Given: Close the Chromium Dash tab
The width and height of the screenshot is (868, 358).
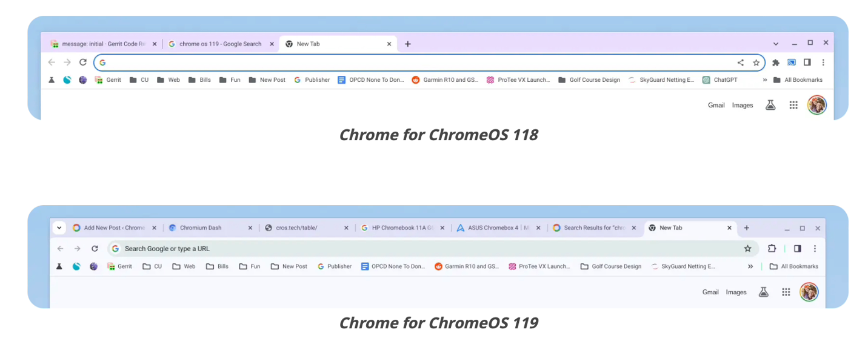Looking at the screenshot, I should click(x=250, y=228).
